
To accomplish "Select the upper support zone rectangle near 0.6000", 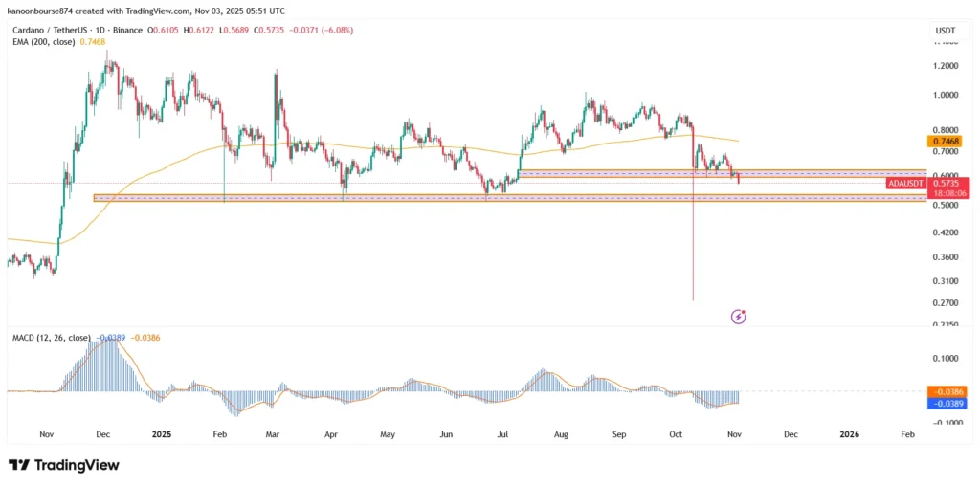I will pyautogui.click(x=718, y=174).
